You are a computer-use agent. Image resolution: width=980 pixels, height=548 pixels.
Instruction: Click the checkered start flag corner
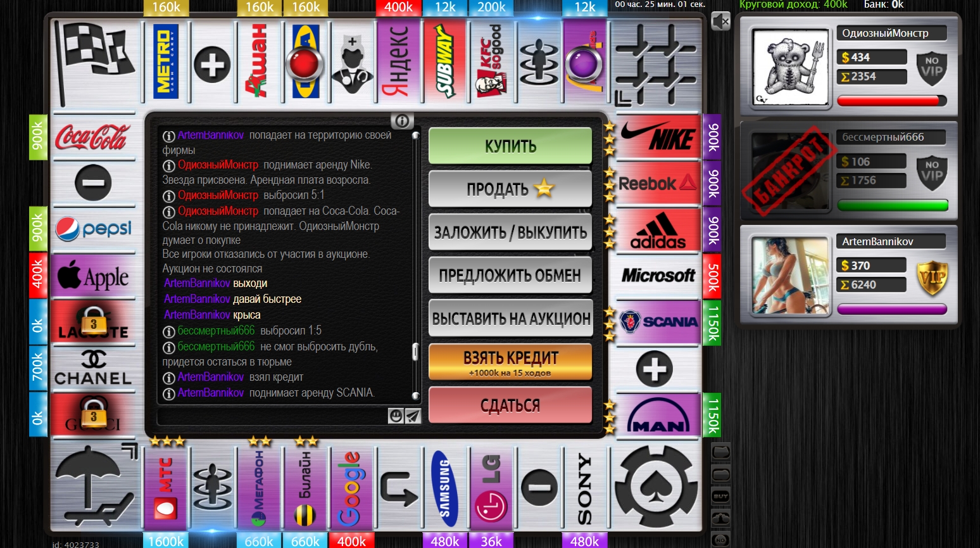point(95,63)
